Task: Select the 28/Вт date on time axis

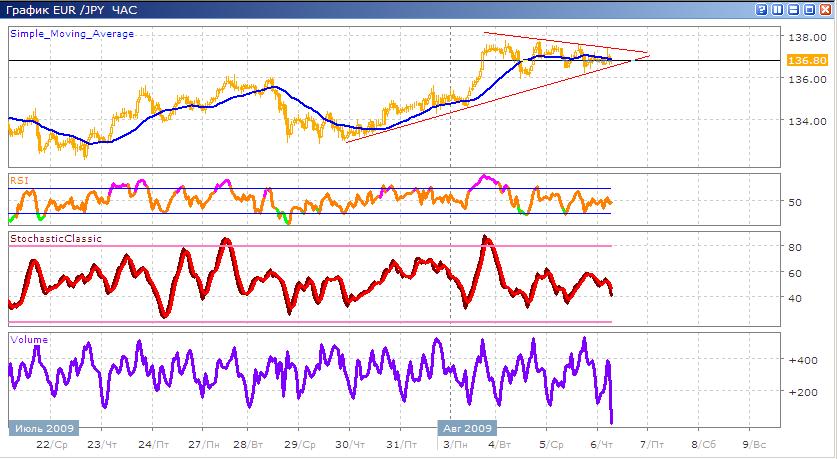Action: click(248, 443)
